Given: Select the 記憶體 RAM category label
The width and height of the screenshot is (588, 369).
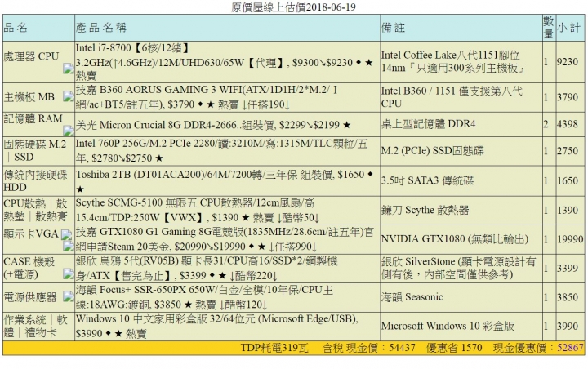Looking at the screenshot, I should pyautogui.click(x=33, y=118).
